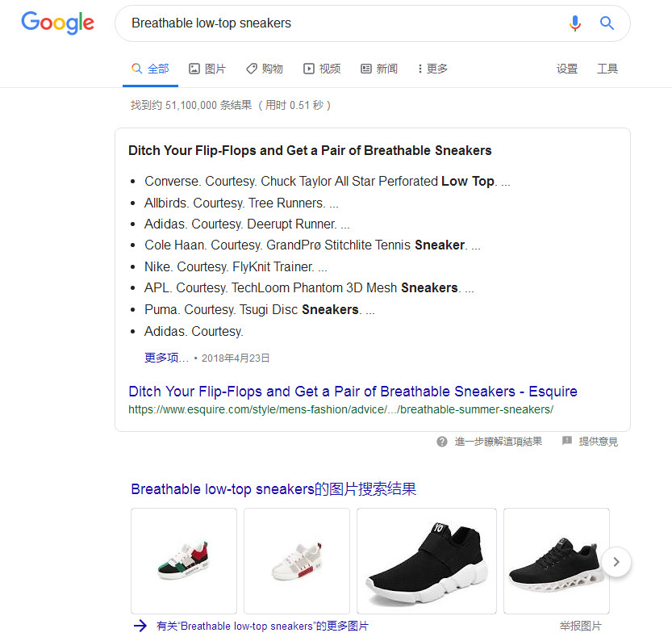Switch to the 新闻 news tab
This screenshot has height=637, width=672.
coord(379,69)
